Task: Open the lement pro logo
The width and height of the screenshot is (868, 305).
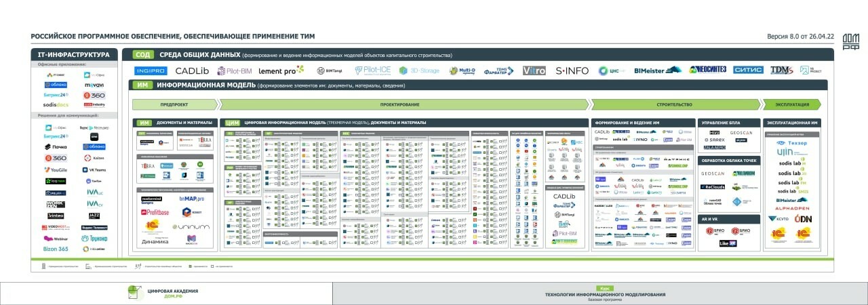Action: click(x=281, y=70)
